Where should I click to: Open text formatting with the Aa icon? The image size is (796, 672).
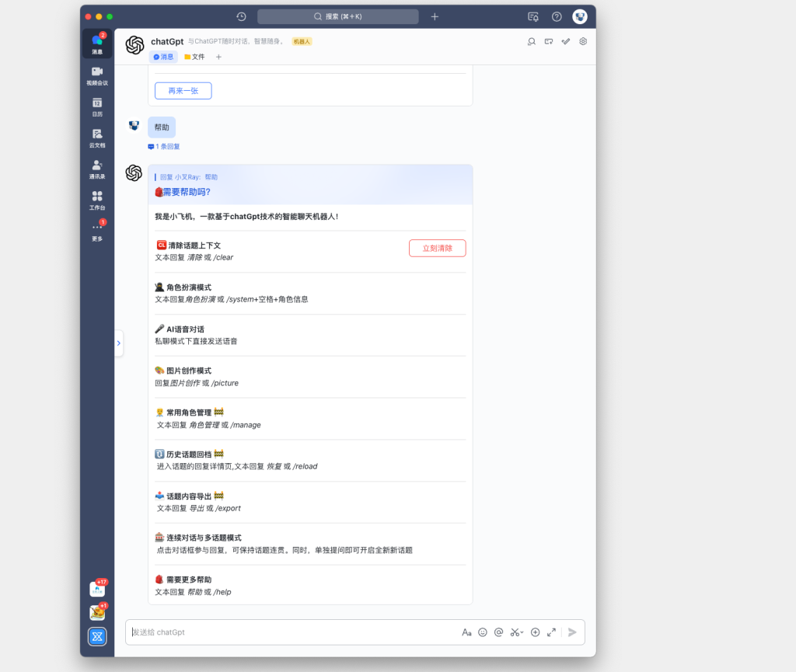point(467,632)
